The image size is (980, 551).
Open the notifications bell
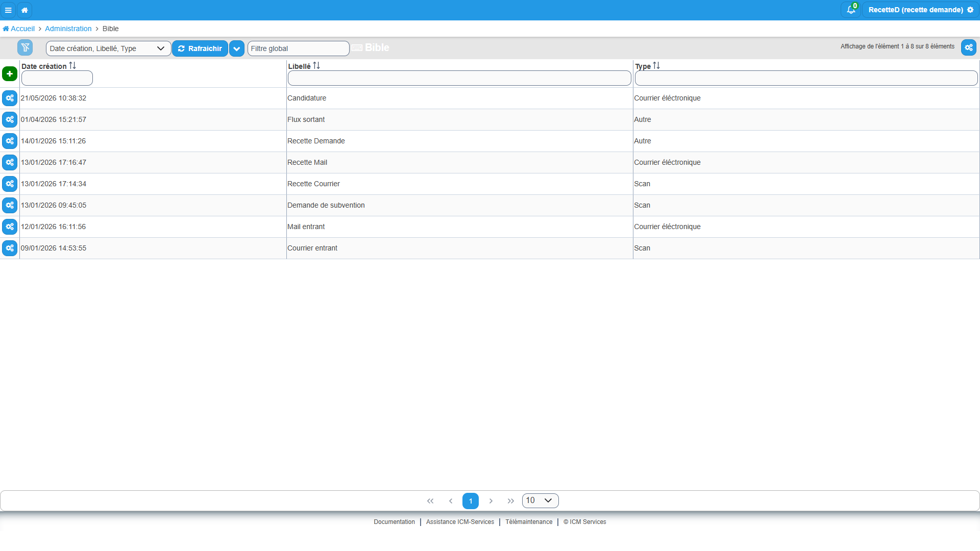(850, 10)
